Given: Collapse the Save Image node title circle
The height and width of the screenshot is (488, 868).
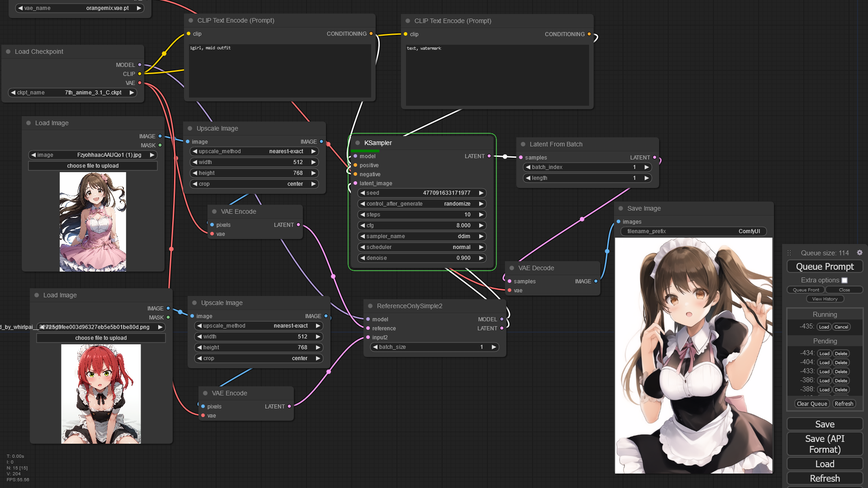Looking at the screenshot, I should coord(620,208).
